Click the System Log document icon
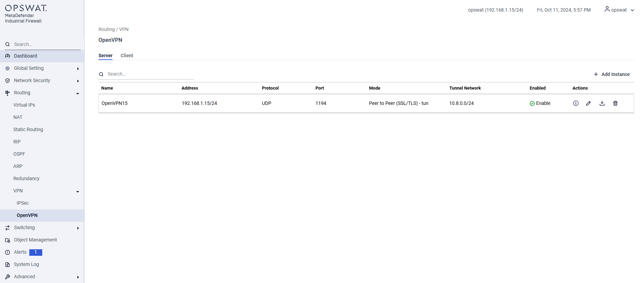 pyautogui.click(x=7, y=265)
